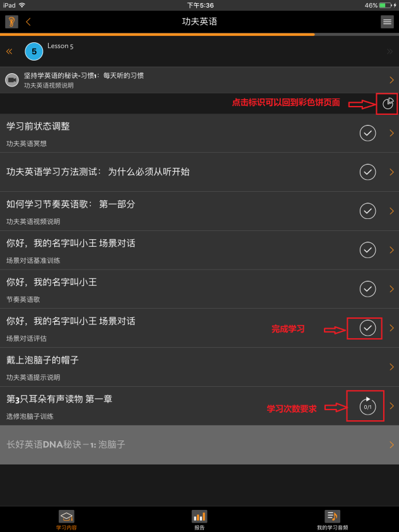This screenshot has width=399, height=532.
Task: Go back with the orange header arrow
Action: pyautogui.click(x=28, y=22)
